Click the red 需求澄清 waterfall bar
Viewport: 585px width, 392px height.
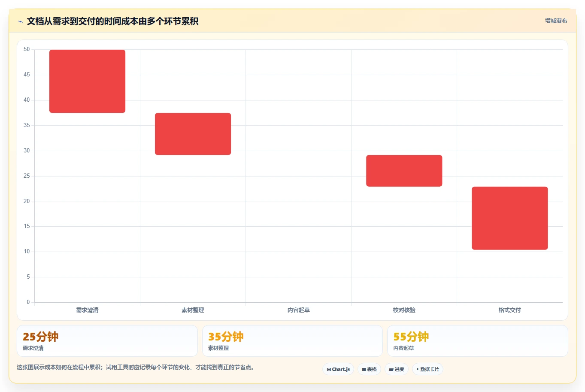(87, 81)
